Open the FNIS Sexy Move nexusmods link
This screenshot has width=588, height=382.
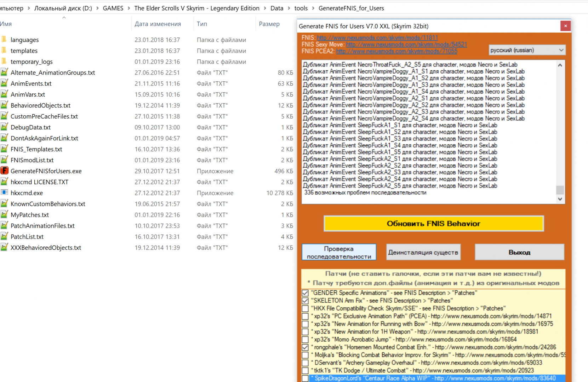(406, 45)
